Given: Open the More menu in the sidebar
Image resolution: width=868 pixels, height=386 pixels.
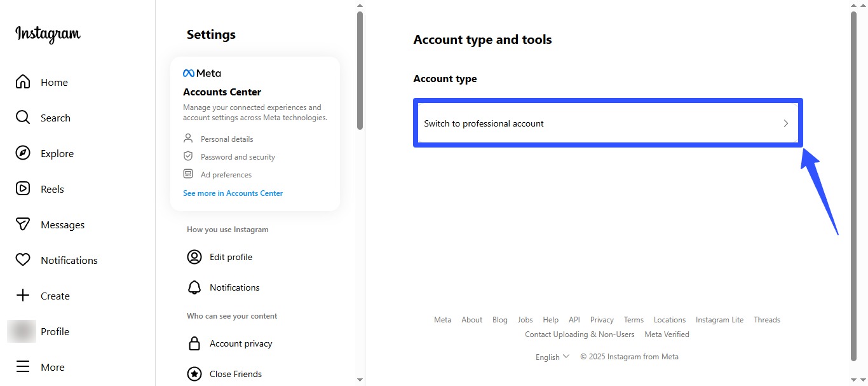Looking at the screenshot, I should point(23,367).
